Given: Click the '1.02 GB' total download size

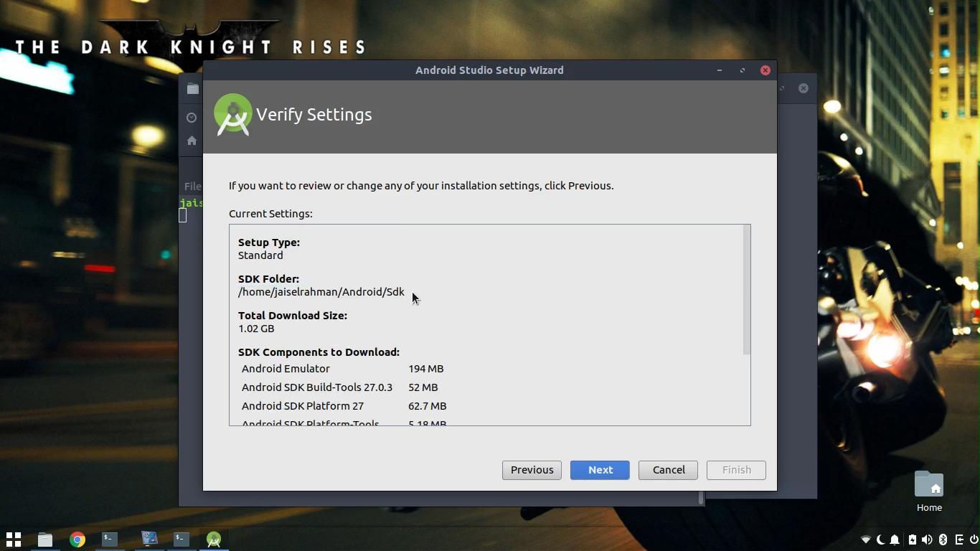Looking at the screenshot, I should [256, 329].
